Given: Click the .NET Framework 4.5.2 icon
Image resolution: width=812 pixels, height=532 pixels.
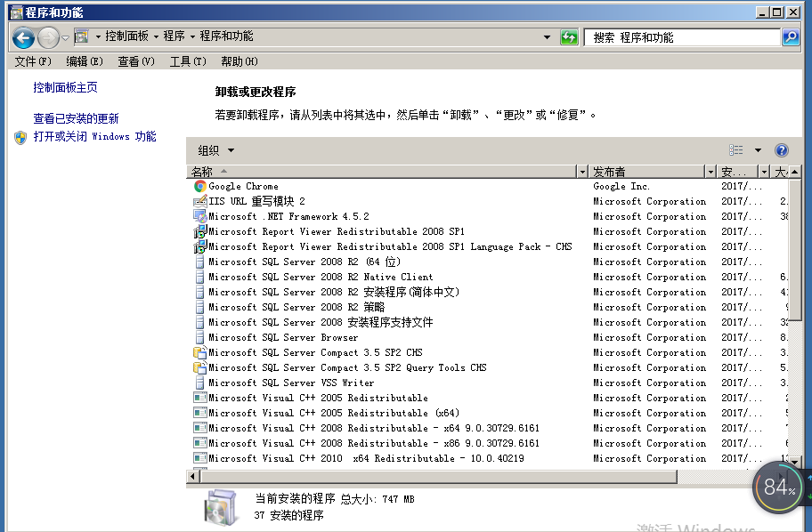Looking at the screenshot, I should click(x=200, y=216).
